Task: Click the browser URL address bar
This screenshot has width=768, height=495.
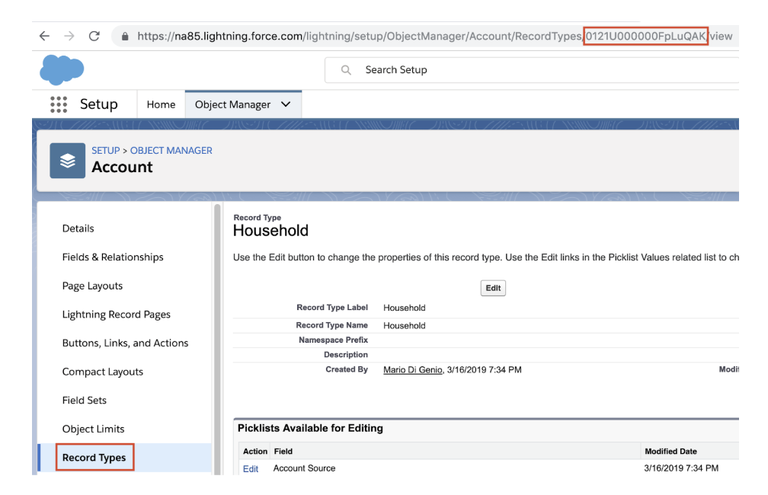Action: coord(425,36)
